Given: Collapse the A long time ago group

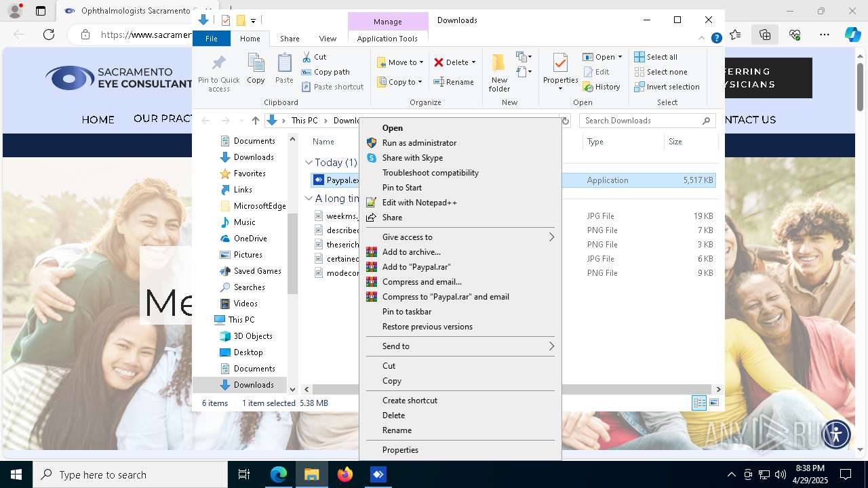Looking at the screenshot, I should (x=309, y=199).
